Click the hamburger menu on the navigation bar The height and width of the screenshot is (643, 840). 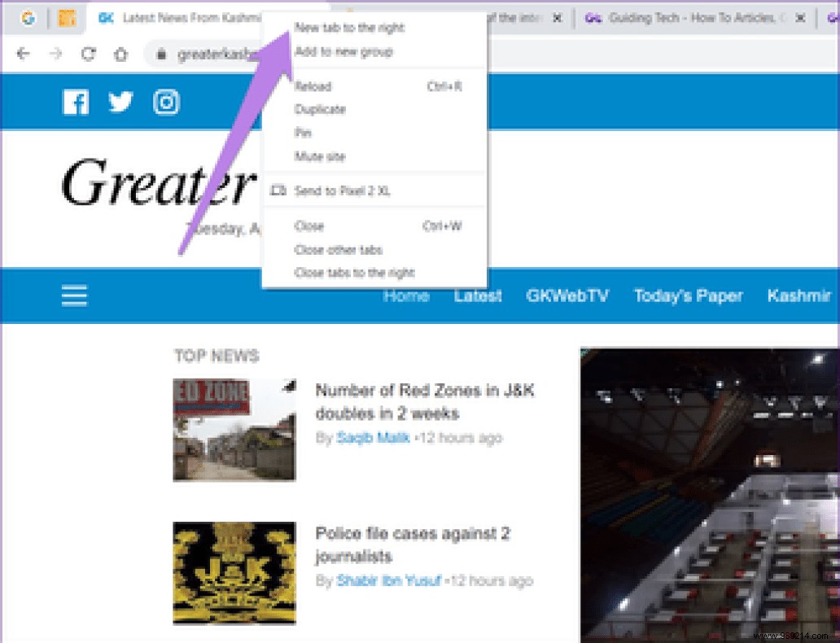[73, 295]
